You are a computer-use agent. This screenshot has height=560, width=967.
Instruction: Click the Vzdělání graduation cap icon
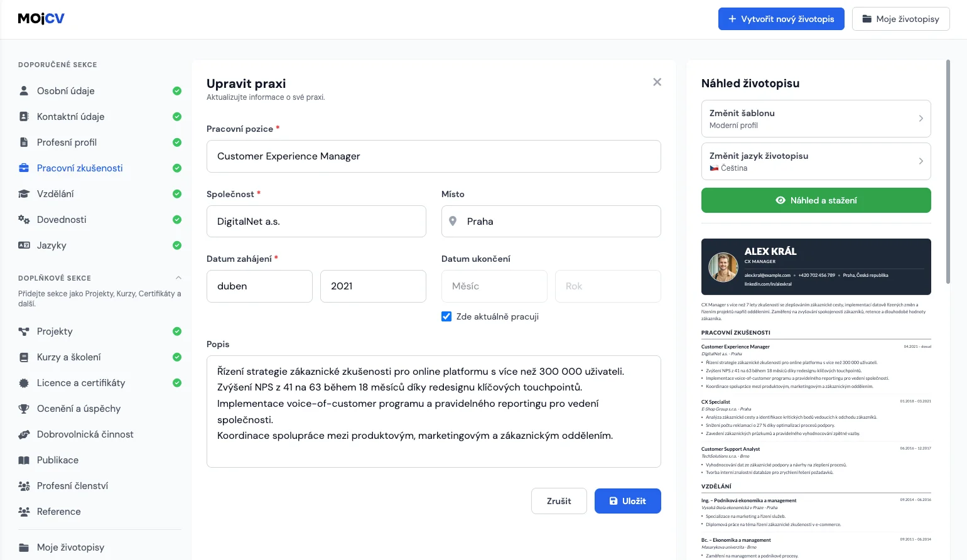click(x=24, y=193)
